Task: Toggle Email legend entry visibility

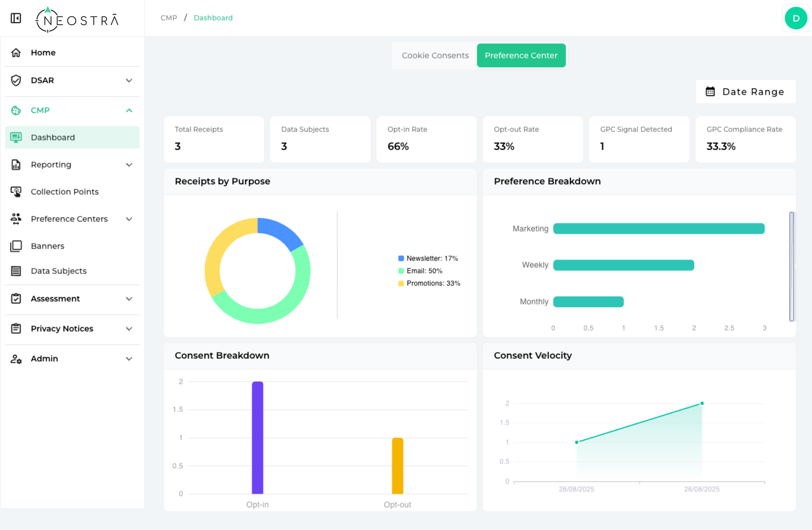Action: tap(420, 271)
